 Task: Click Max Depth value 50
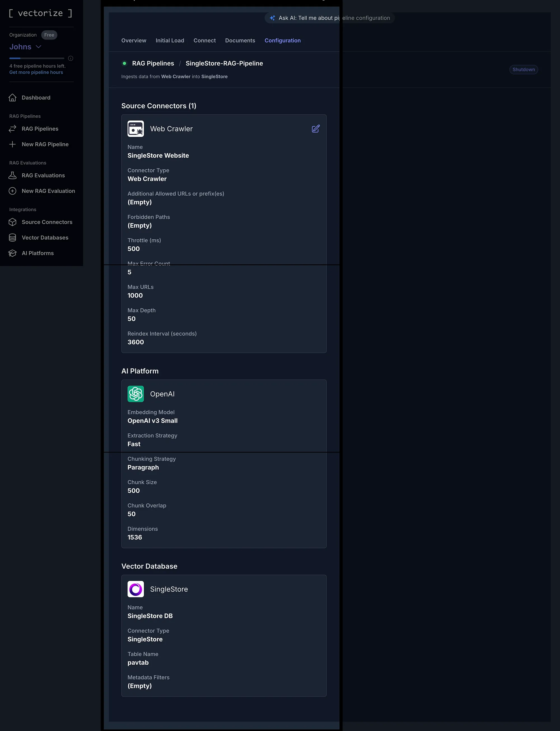[132, 319]
